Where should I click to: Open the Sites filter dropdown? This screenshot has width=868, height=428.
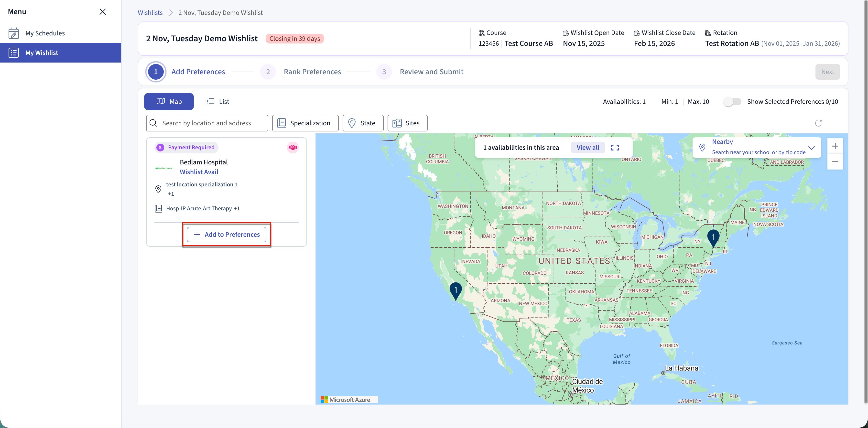[407, 123]
